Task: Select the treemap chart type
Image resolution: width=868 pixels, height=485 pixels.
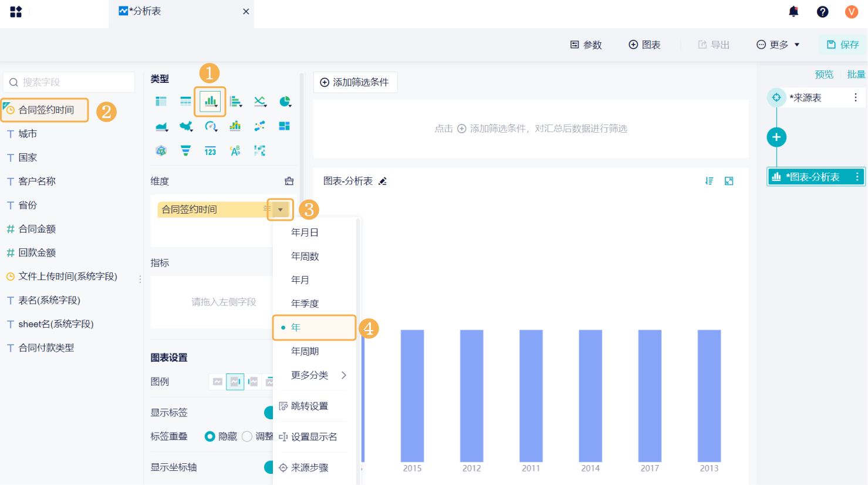Action: pos(285,126)
